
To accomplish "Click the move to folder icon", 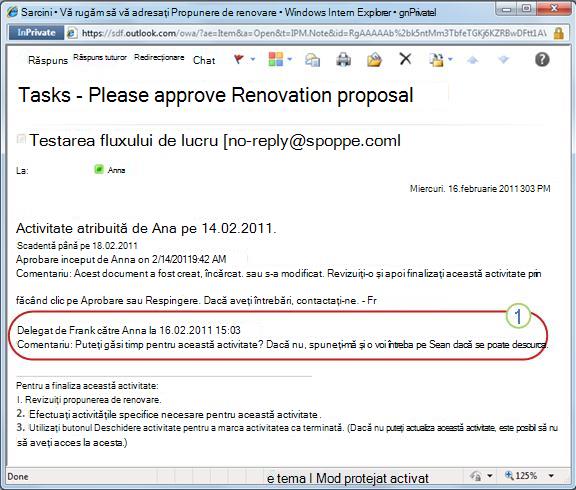I will 436,60.
